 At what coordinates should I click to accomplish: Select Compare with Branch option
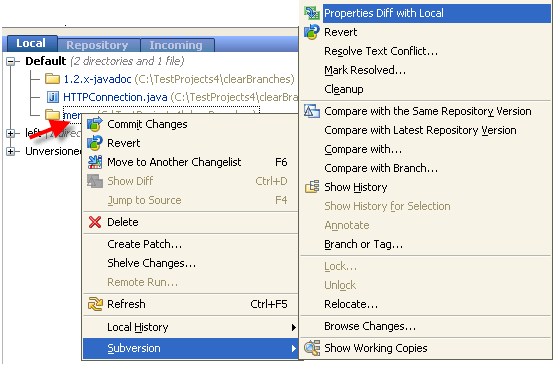point(381,168)
